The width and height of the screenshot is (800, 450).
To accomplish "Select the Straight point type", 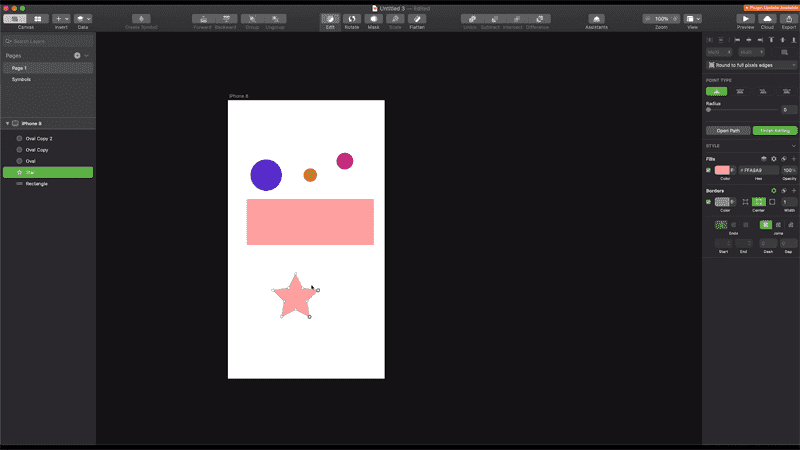I will coord(716,91).
